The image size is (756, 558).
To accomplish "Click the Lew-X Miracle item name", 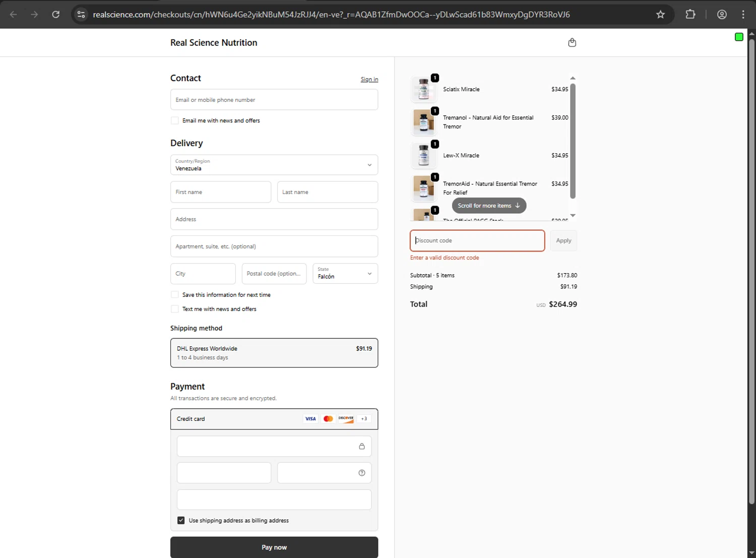I will [461, 155].
